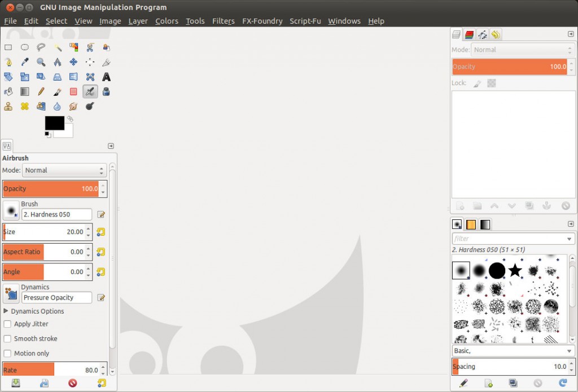578x392 pixels.
Task: Select the Rotate tool
Action: (8, 77)
